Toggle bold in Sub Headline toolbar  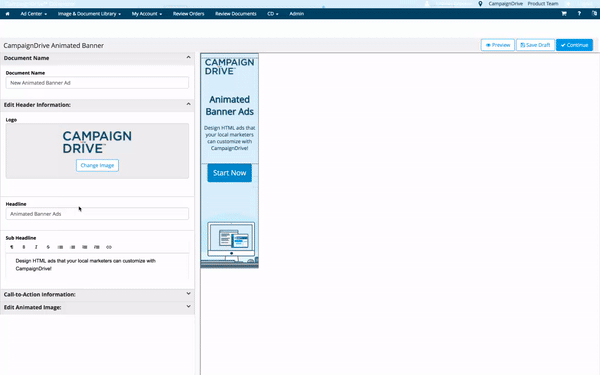coord(24,247)
